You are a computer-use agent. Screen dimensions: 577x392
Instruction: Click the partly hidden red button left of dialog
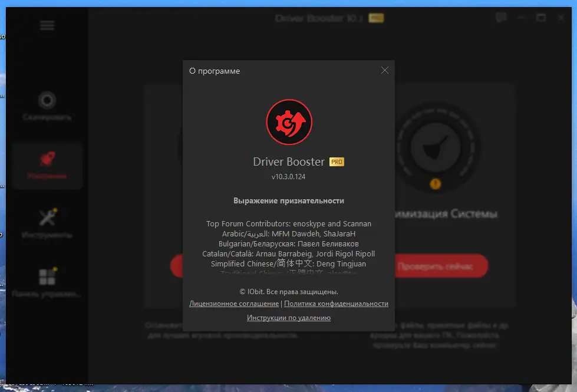177,266
